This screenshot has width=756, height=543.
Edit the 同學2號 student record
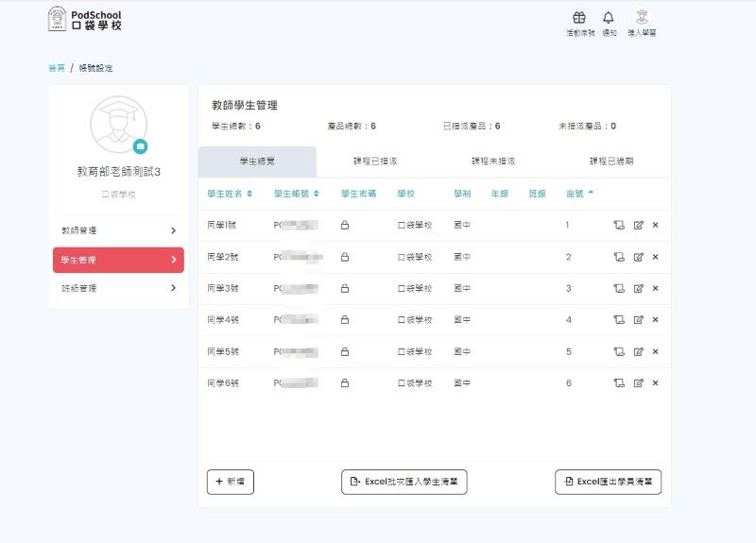(x=638, y=257)
